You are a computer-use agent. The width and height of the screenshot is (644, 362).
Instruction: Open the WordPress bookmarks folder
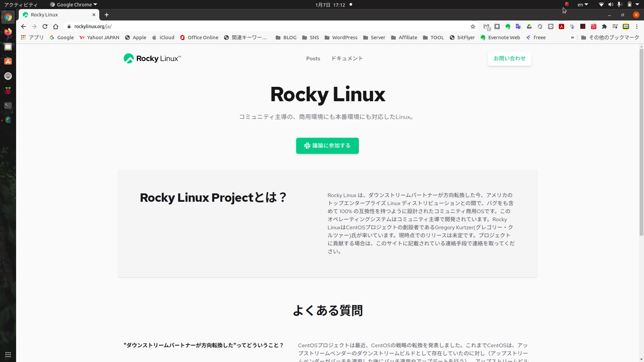click(341, 38)
